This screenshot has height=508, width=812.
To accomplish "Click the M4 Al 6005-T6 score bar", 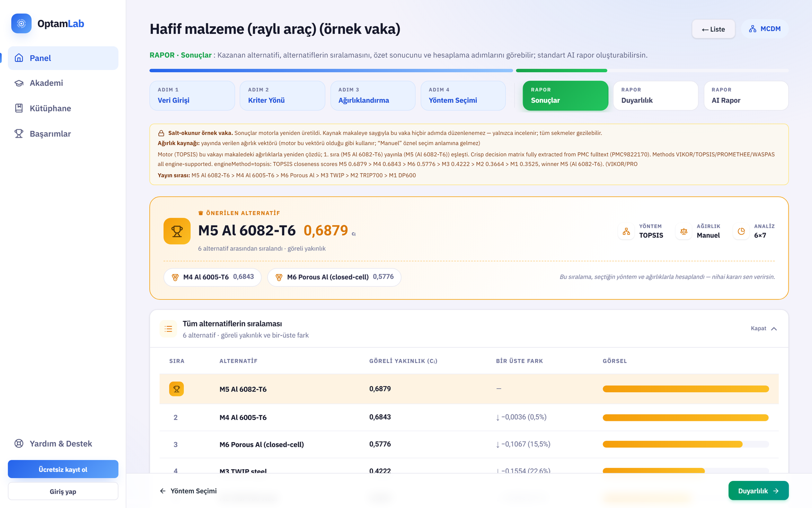I will point(686,417).
